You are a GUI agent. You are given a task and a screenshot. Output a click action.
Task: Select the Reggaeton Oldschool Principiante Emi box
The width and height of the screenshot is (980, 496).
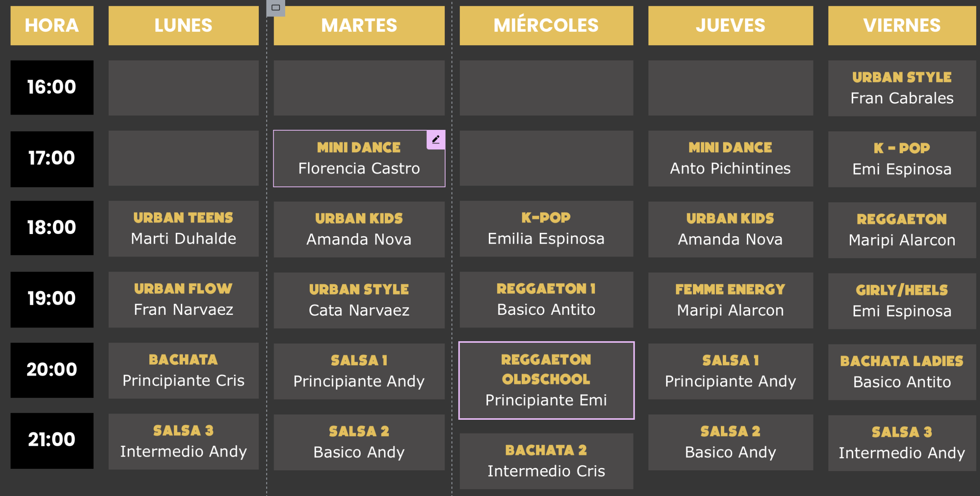coord(546,380)
